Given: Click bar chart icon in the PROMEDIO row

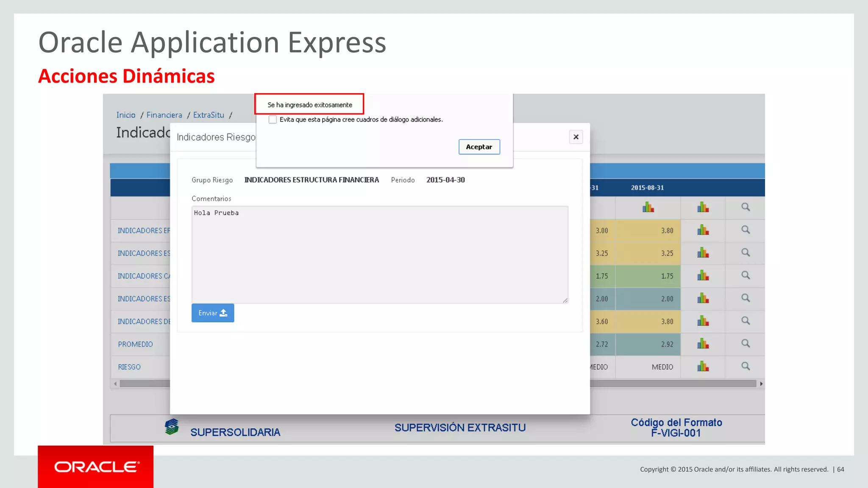Looking at the screenshot, I should 703,344.
